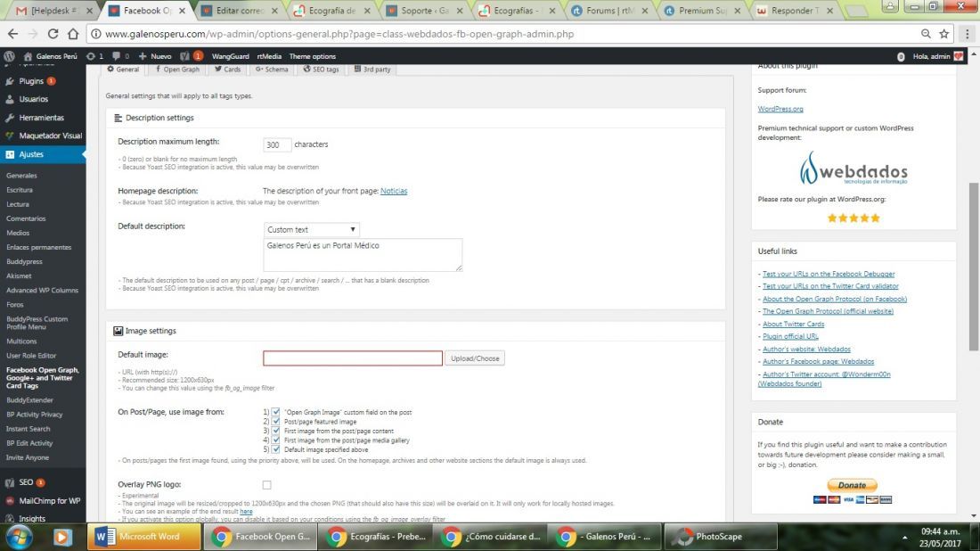The height and width of the screenshot is (551, 980).
Task: Open the Ecografías Chrome taskbar window
Action: coord(375,537)
